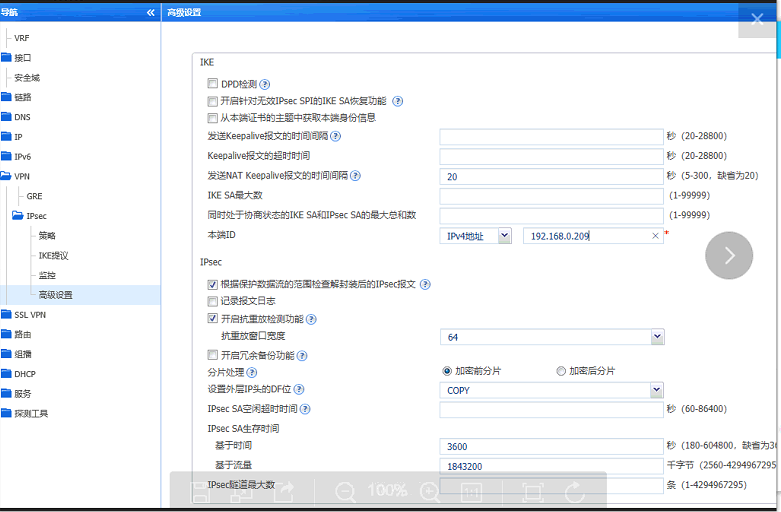The width and height of the screenshot is (781, 512).
Task: Check 开启针对无效IPsec SPI的IKE SA恢复功能
Action: (213, 101)
